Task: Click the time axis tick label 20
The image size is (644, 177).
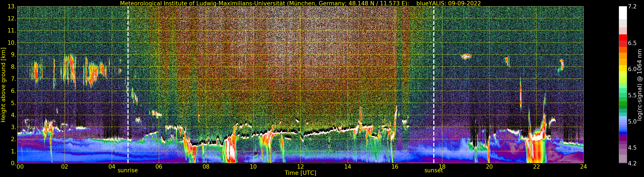Action: 489,166
